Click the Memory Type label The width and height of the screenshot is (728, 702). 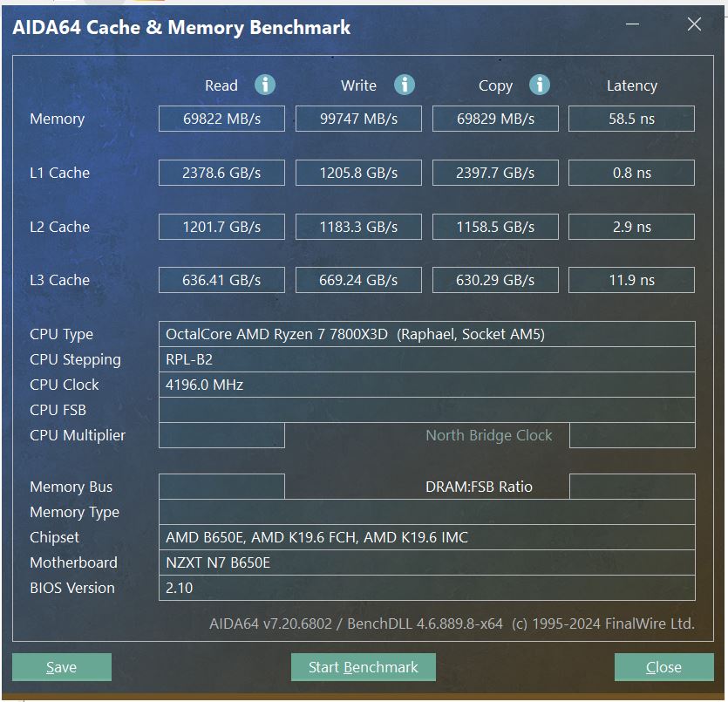coord(74,513)
